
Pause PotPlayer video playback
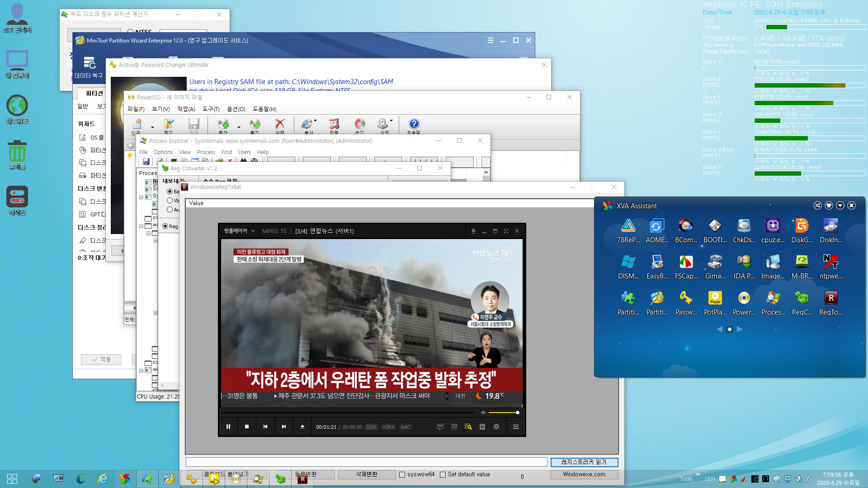(x=228, y=427)
